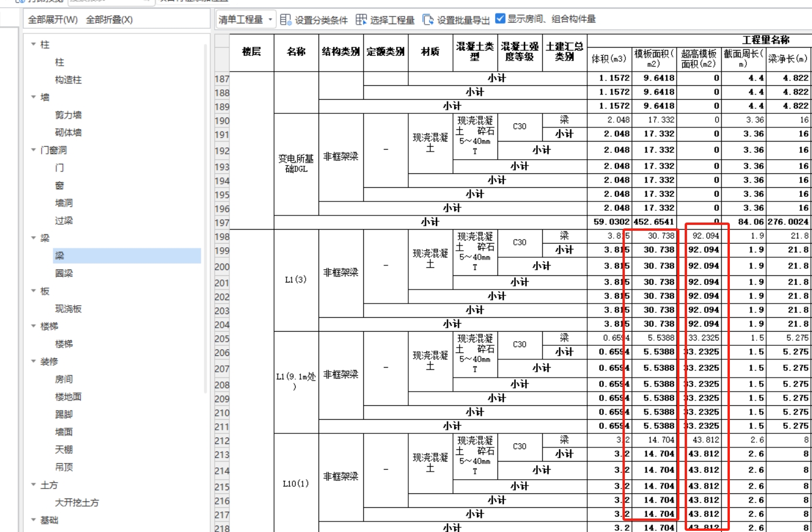
Task: Collapse the 墙 tree group
Action: [x=33, y=97]
